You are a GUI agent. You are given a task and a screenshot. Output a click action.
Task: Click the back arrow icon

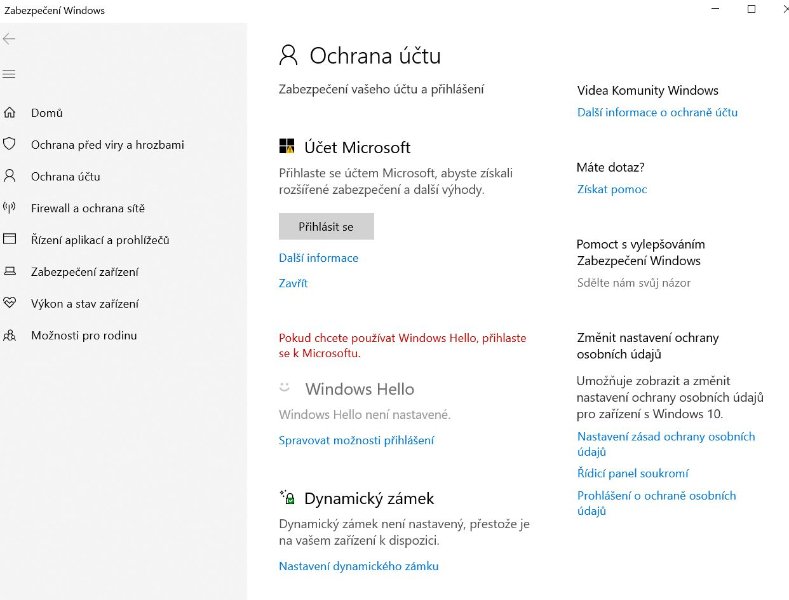point(9,39)
